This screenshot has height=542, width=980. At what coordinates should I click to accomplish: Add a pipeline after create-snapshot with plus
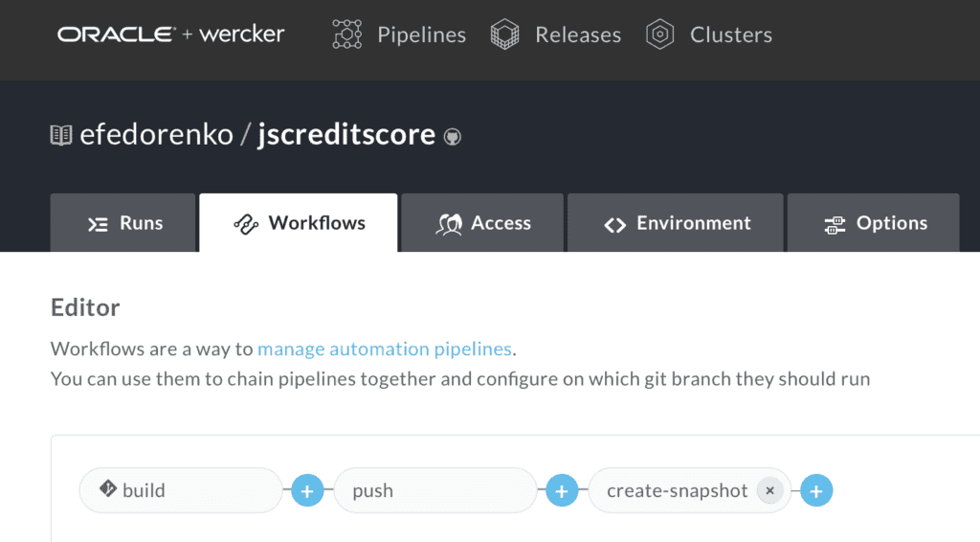click(816, 490)
